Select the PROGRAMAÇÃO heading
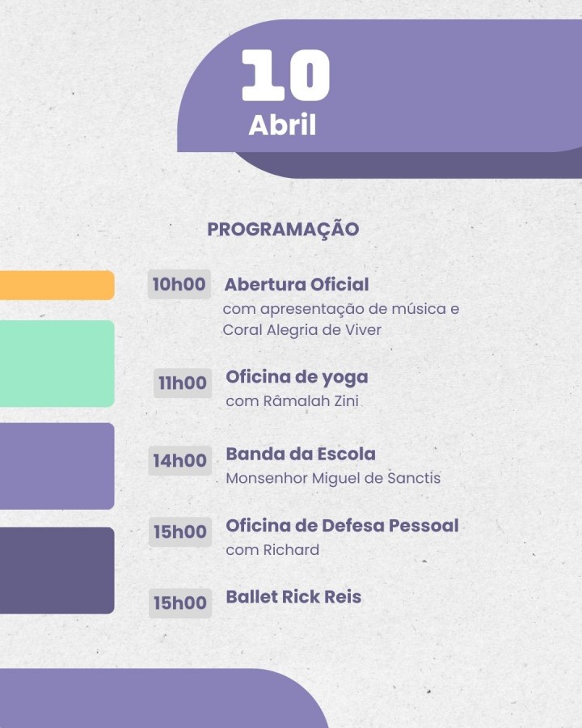This screenshot has width=582, height=728. [x=283, y=229]
